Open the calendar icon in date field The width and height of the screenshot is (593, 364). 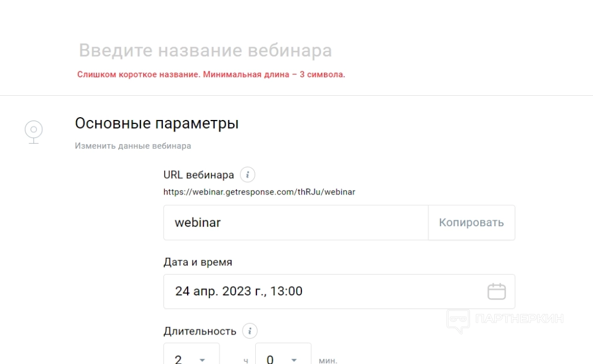coord(496,291)
